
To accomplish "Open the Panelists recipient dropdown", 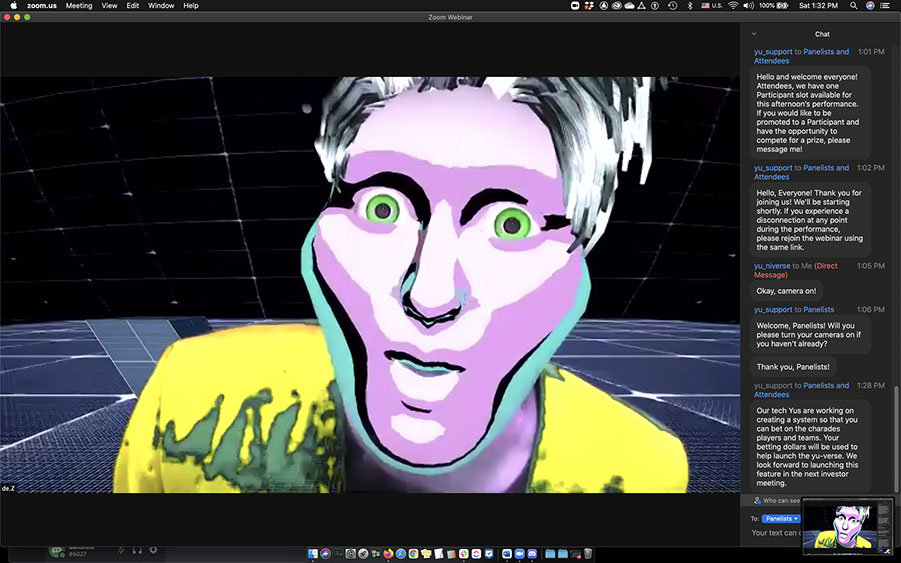I will (781, 519).
